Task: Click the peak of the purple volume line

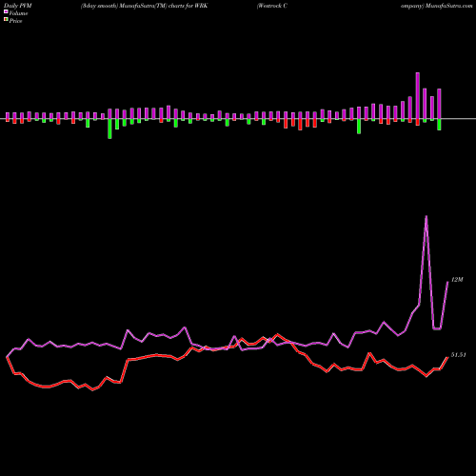Action: coord(426,216)
